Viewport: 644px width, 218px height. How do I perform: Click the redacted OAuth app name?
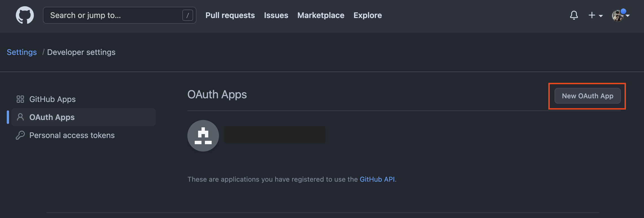point(275,135)
